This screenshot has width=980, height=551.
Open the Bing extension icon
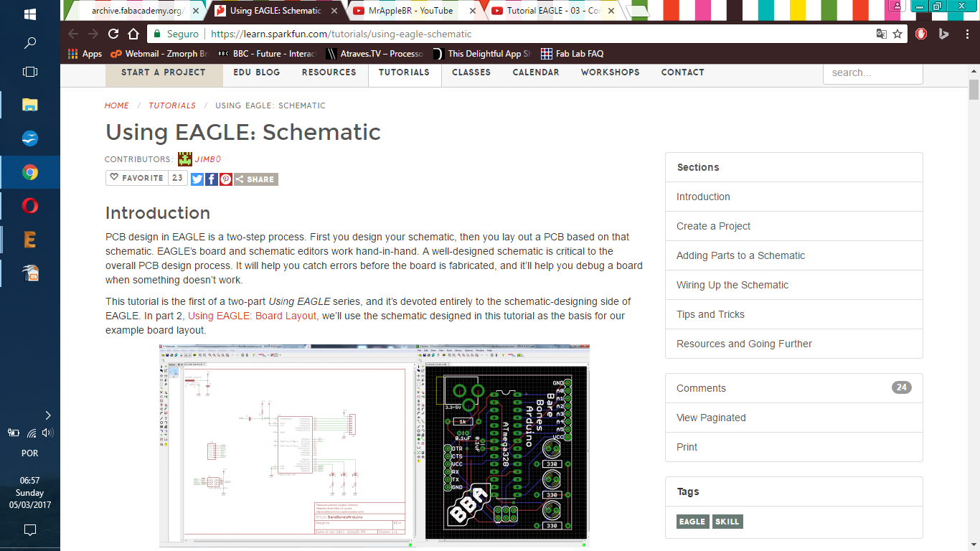(x=944, y=34)
